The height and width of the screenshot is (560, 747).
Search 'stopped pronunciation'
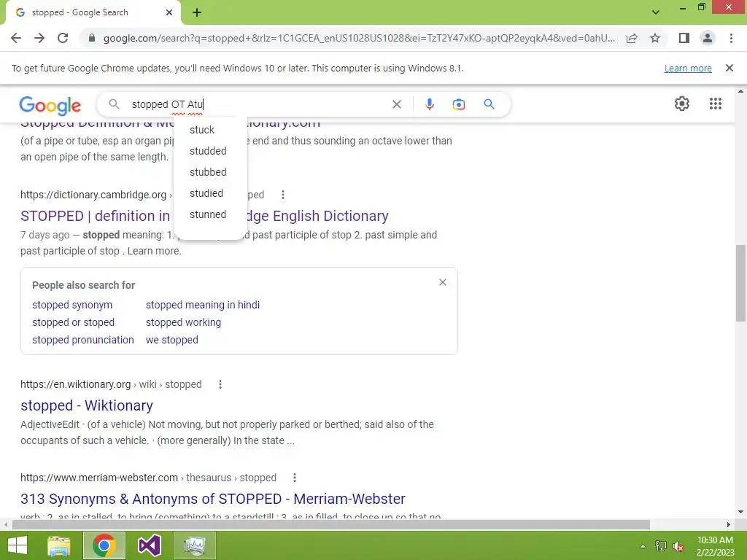pyautogui.click(x=83, y=340)
